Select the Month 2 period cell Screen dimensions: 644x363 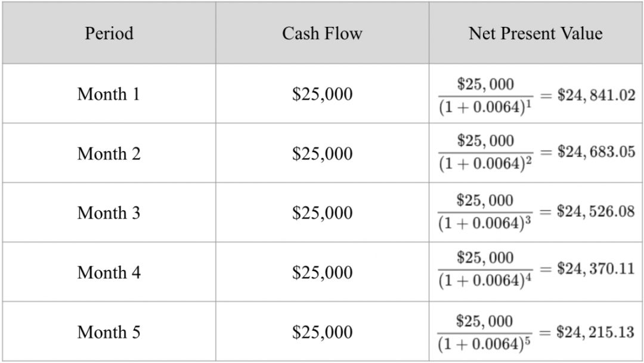click(109, 154)
